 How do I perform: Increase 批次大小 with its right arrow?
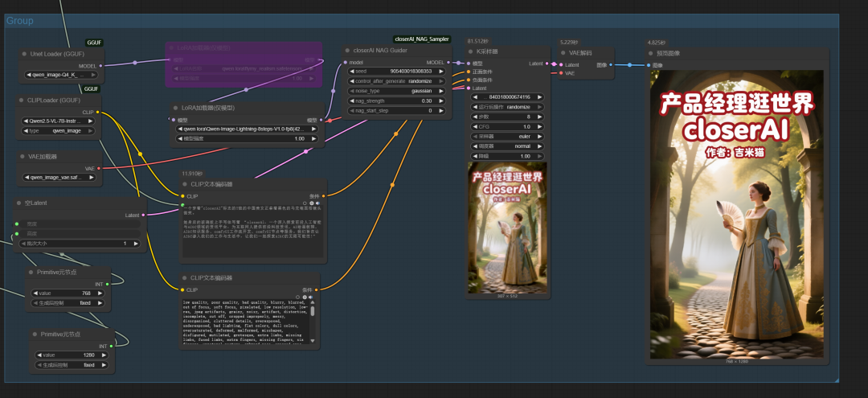[x=135, y=243]
